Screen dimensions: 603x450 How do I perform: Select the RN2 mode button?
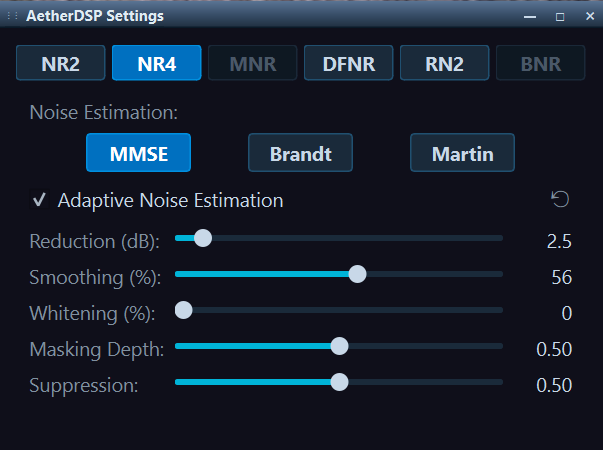tap(445, 63)
